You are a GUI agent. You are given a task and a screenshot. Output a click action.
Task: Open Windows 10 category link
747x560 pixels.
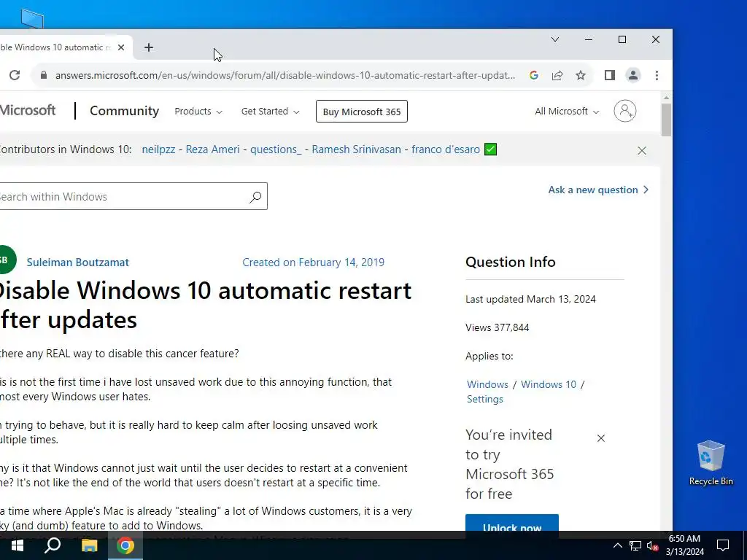(x=549, y=384)
